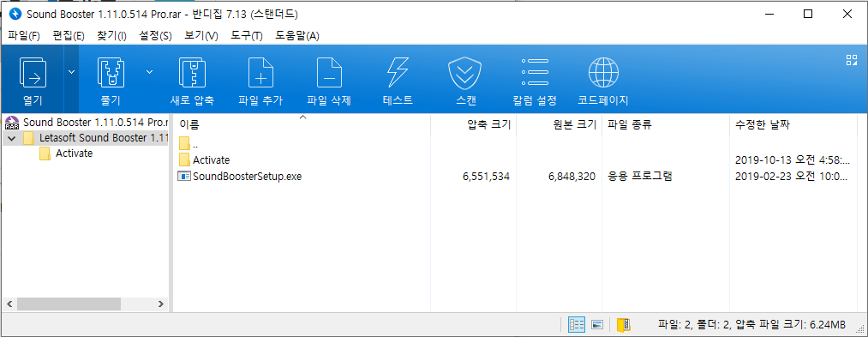Open the 설정(S) menu
The image size is (868, 337).
click(155, 36)
